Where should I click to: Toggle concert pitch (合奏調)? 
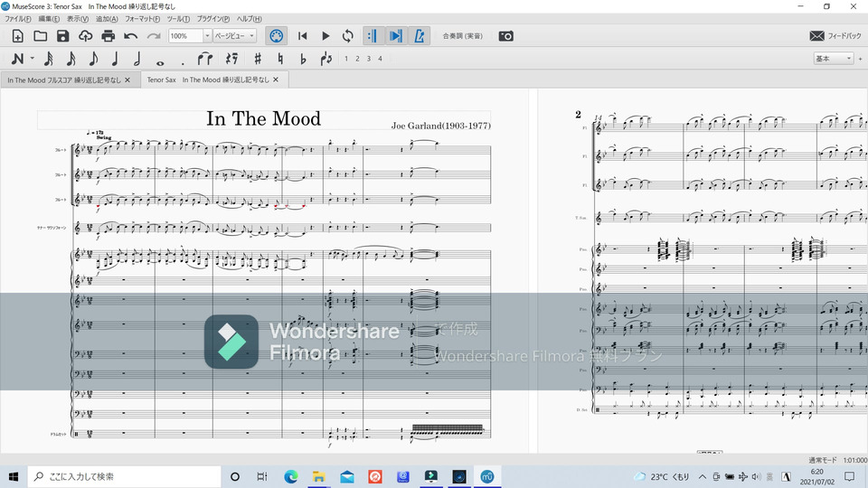pos(462,36)
